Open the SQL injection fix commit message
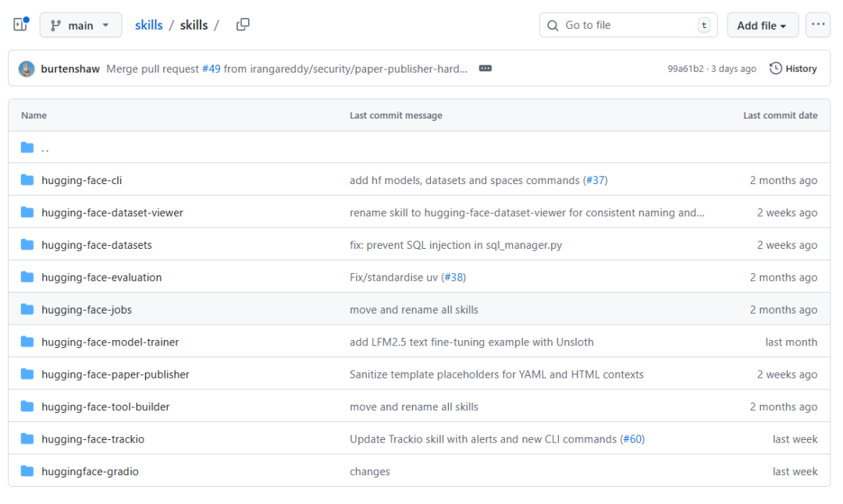Viewport: 843px width, 504px height. (455, 245)
